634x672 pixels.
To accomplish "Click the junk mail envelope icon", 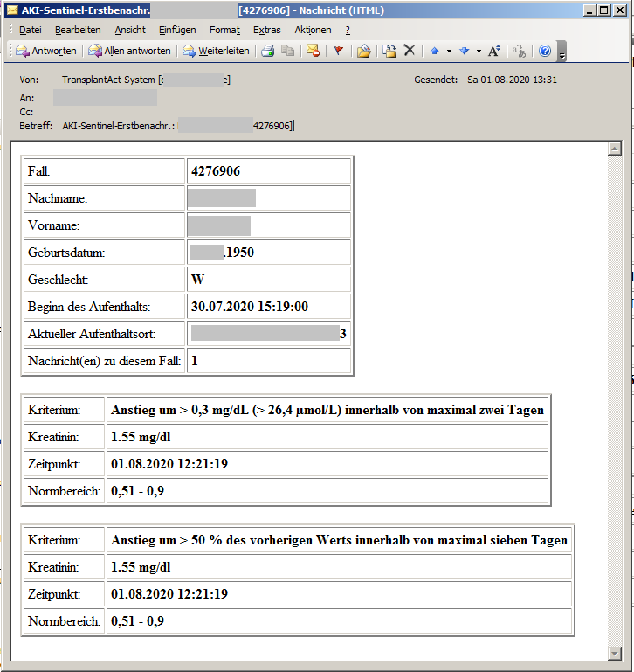I will [314, 51].
